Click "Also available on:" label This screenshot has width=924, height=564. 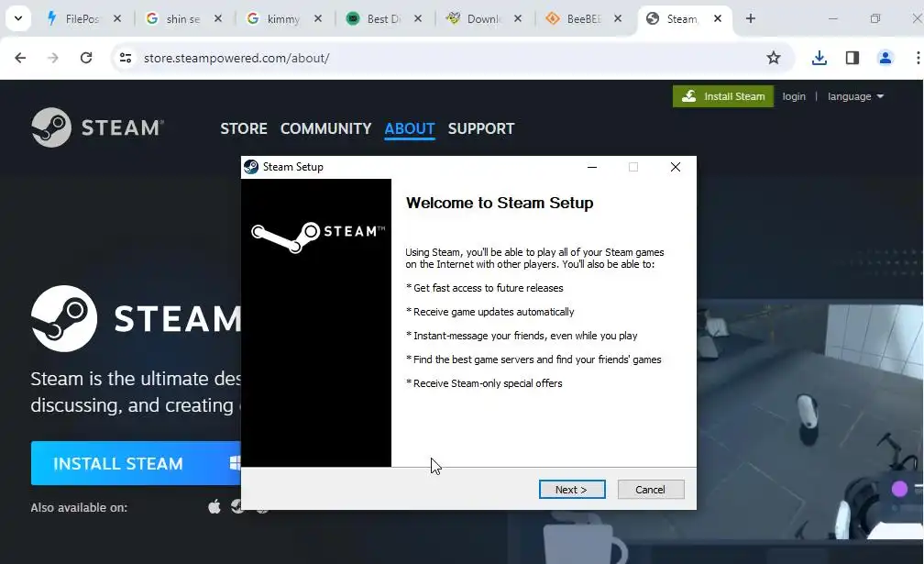[x=79, y=507]
